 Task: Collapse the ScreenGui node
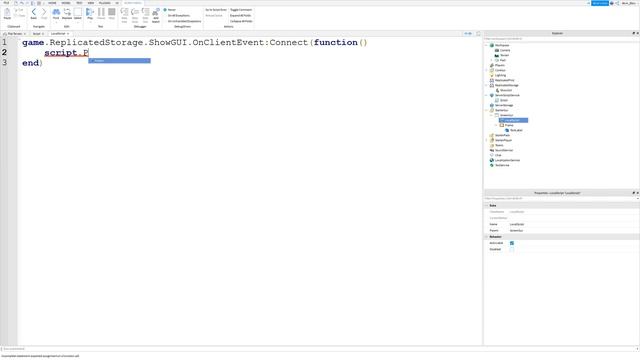point(491,115)
